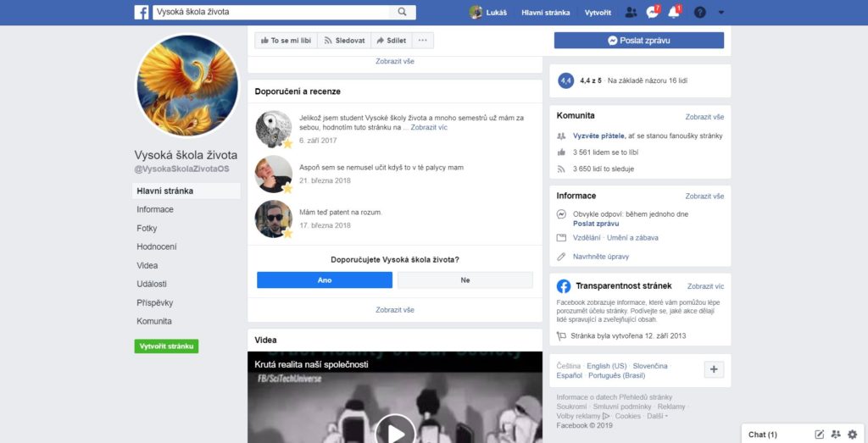This screenshot has height=443, width=868.
Task: Open Lukáš's profile from the top bar
Action: 487,12
